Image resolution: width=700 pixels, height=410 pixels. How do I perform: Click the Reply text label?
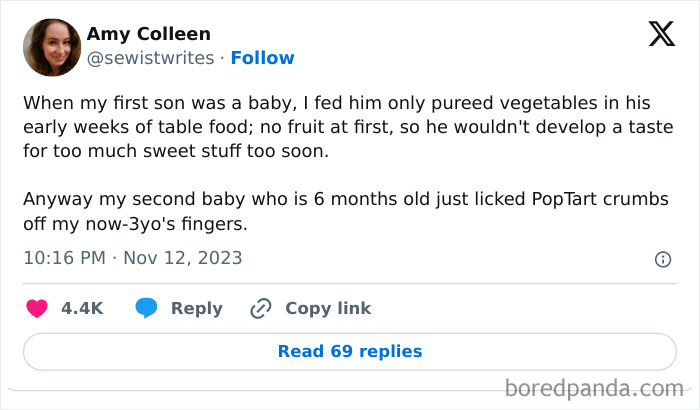pyautogui.click(x=196, y=308)
